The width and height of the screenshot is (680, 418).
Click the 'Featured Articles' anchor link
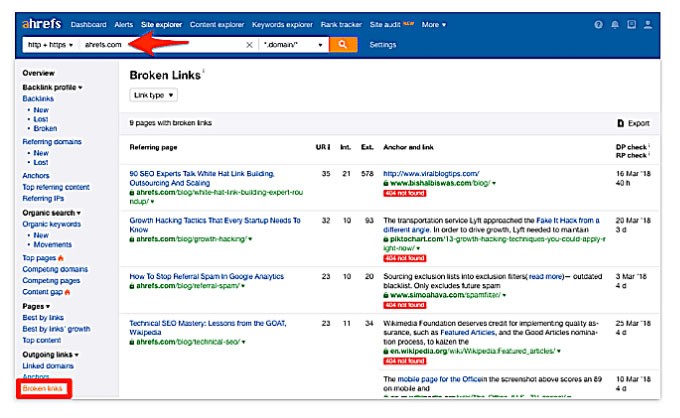pos(468,333)
